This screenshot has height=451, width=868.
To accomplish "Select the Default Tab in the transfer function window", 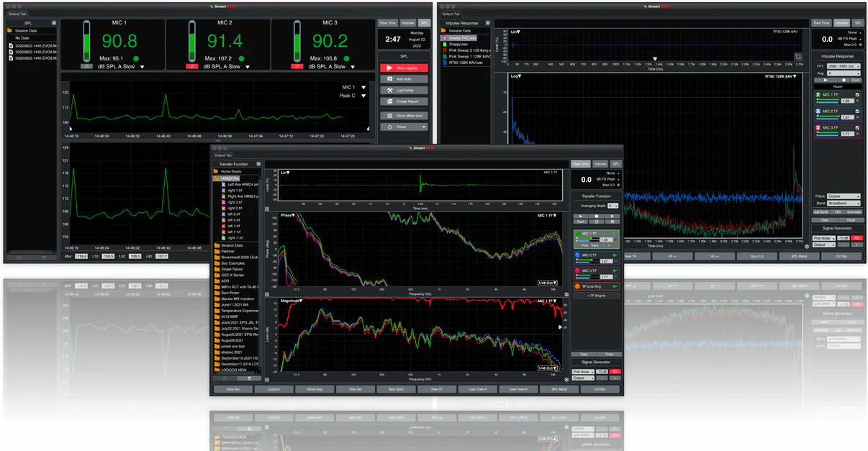I will [223, 155].
